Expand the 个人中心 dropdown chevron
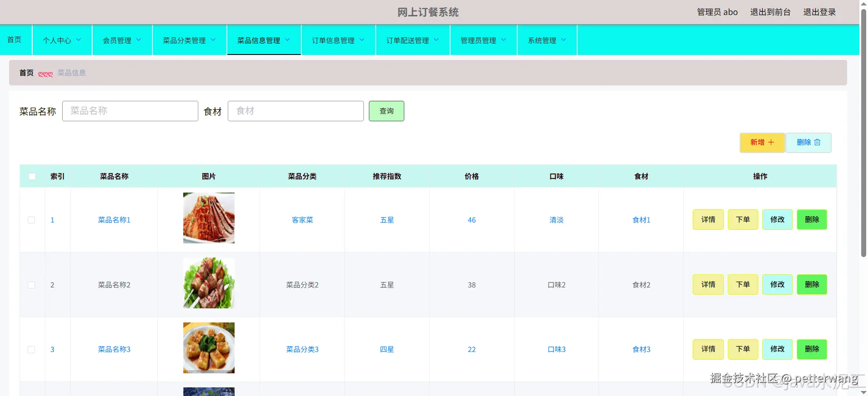Image resolution: width=868 pixels, height=396 pixels. (78, 40)
